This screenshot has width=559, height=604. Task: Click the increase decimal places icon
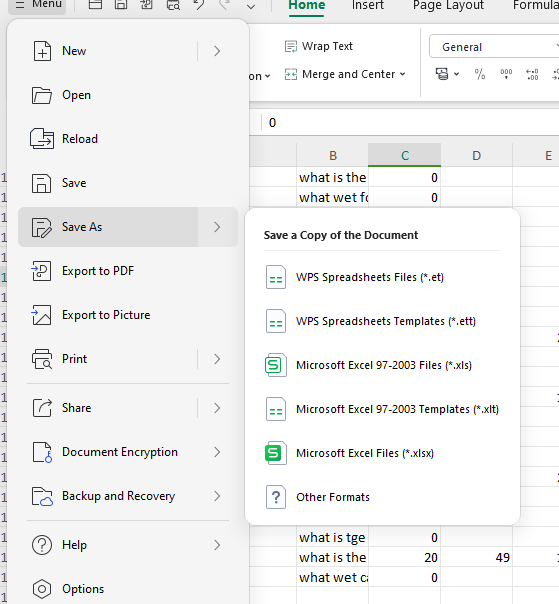tap(532, 74)
